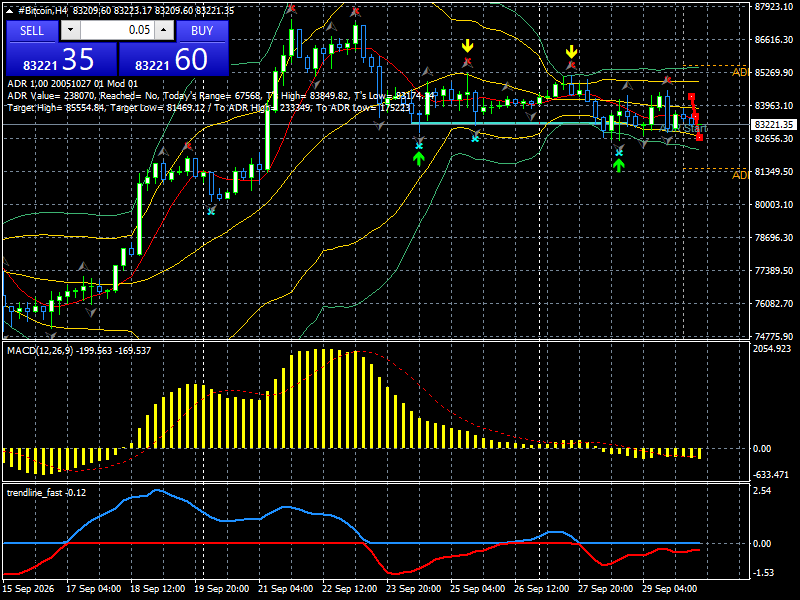Select cyan X marker below 25 Sep candles
800x600 pixels.
tap(475, 138)
